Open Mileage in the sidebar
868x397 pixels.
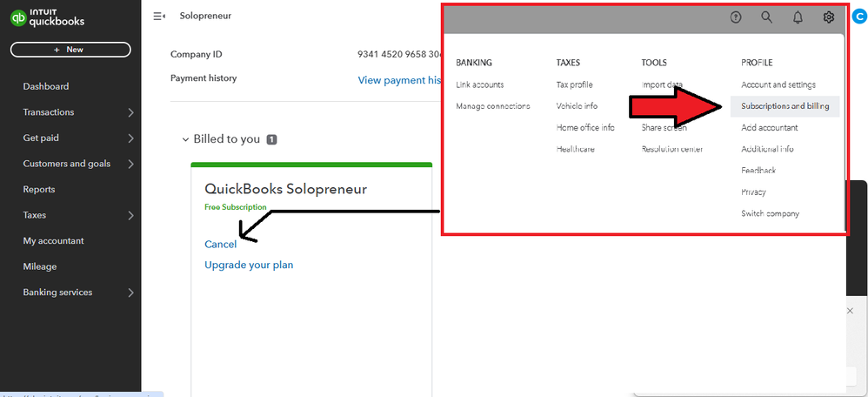[40, 266]
